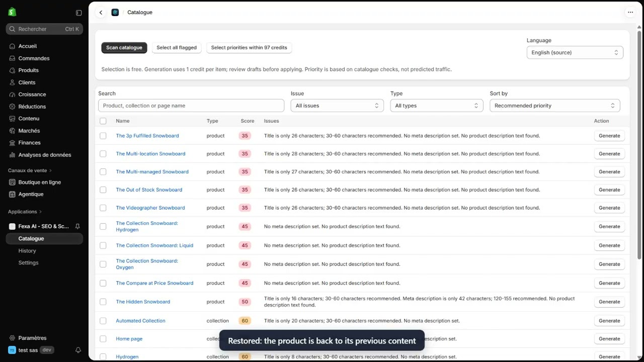Go to History in the app menu
This screenshot has width=644, height=362.
(x=27, y=250)
